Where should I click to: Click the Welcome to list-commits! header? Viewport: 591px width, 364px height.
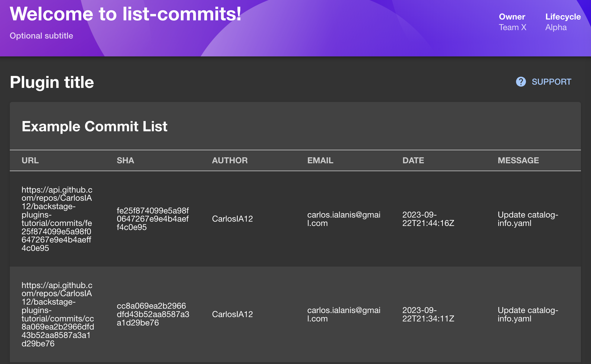tap(125, 14)
